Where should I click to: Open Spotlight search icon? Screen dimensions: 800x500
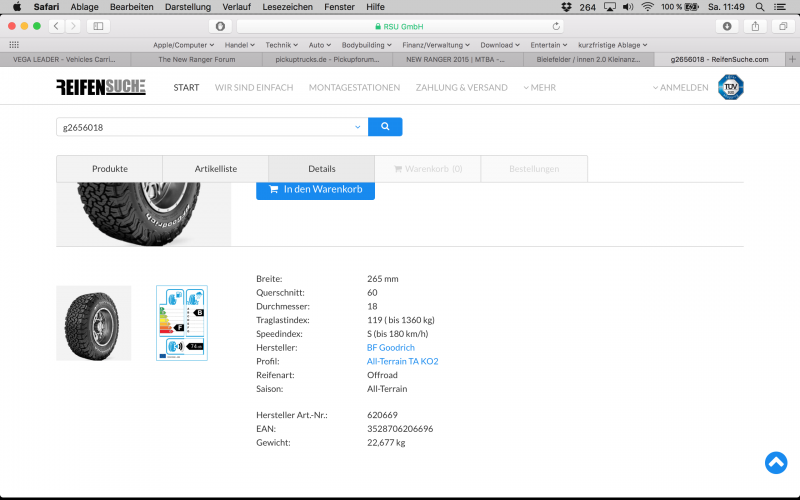[x=760, y=7]
